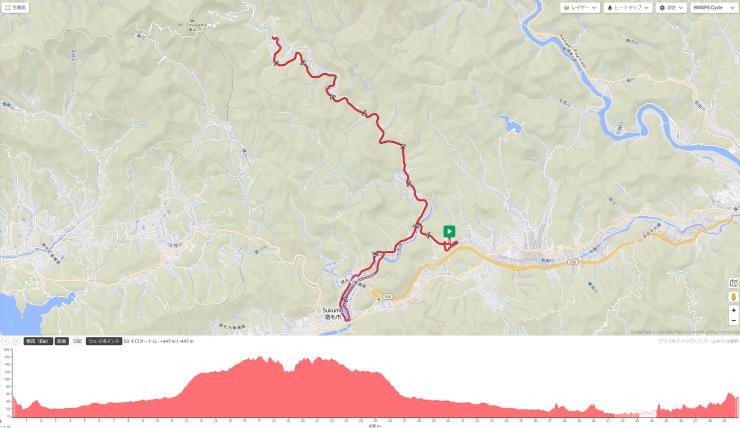740x428 pixels.
Task: Toggle the ウェイポイント waypoints button
Action: pyautogui.click(x=104, y=341)
